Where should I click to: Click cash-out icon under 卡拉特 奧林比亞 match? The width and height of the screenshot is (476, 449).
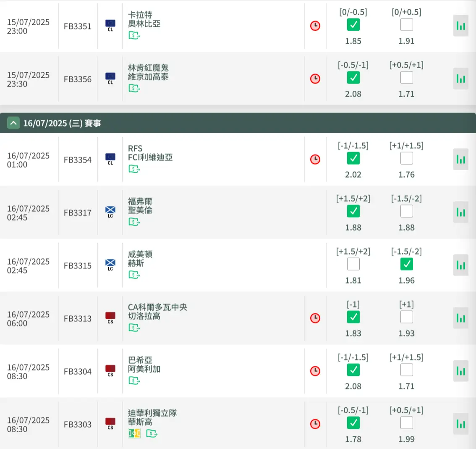click(134, 36)
